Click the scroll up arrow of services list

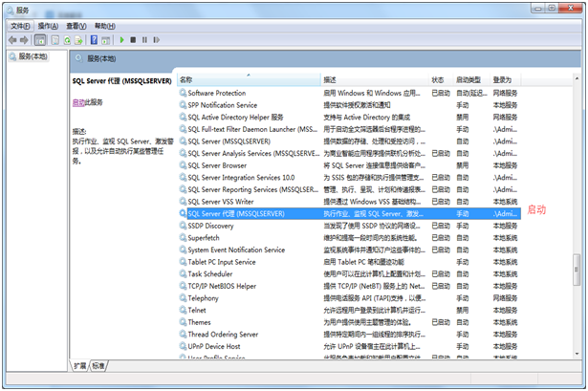click(577, 78)
